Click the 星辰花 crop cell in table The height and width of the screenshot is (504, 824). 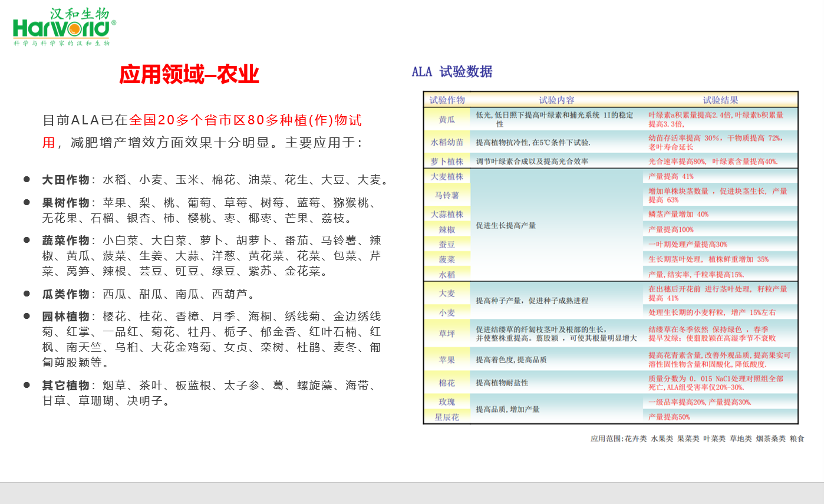coord(447,417)
